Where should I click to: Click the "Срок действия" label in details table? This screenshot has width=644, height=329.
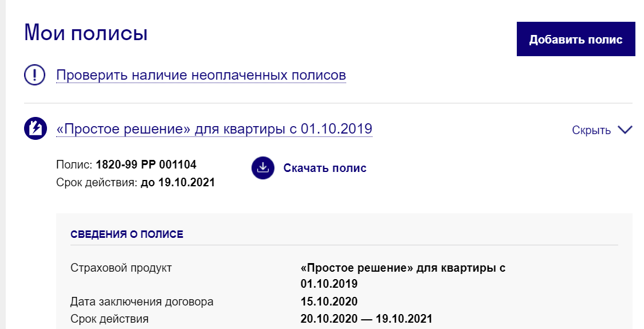pos(109,319)
